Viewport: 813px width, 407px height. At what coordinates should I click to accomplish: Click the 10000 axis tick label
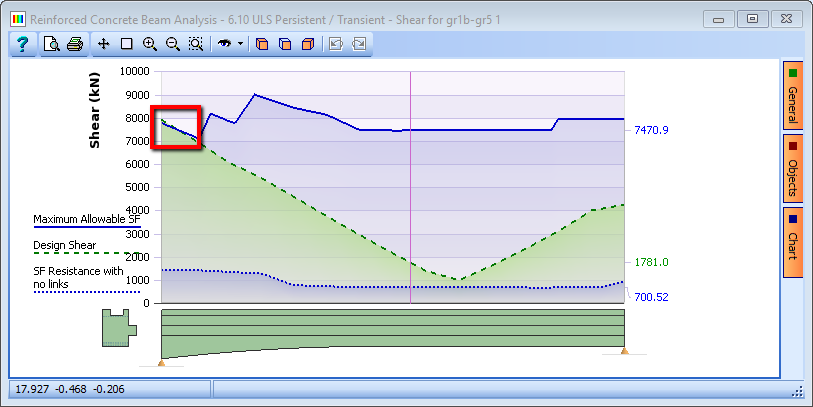tap(134, 71)
